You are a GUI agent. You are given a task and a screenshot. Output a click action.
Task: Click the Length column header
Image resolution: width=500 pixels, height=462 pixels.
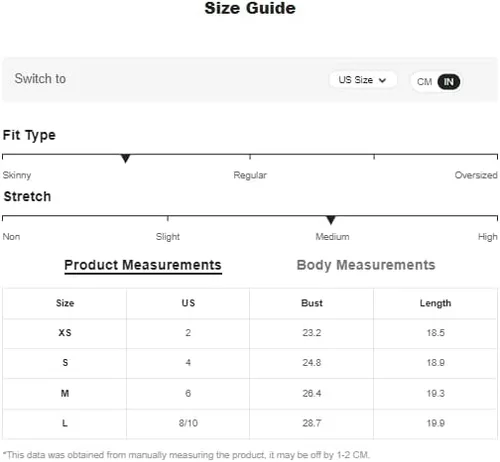click(435, 303)
